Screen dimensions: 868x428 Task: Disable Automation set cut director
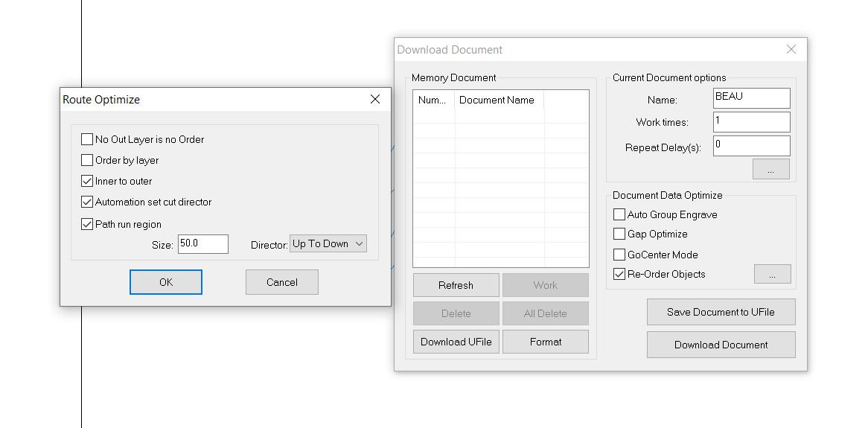[x=87, y=202]
